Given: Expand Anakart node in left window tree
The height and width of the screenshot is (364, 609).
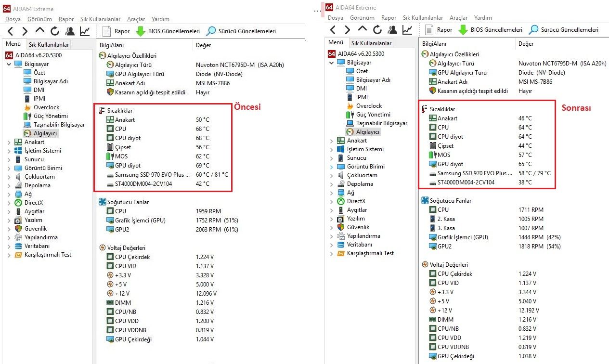Looking at the screenshot, I should click(x=9, y=142).
